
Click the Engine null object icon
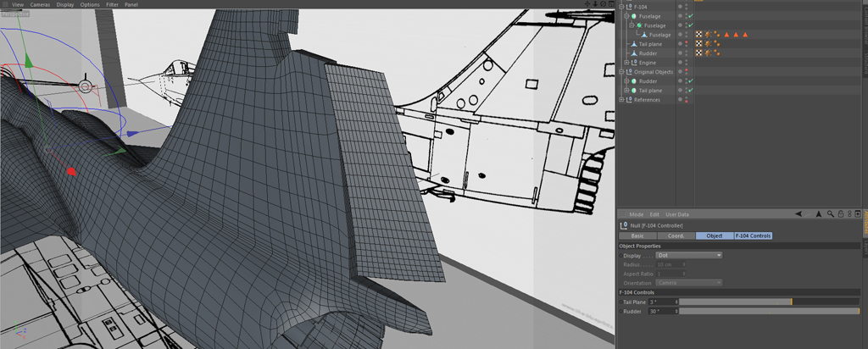point(634,63)
